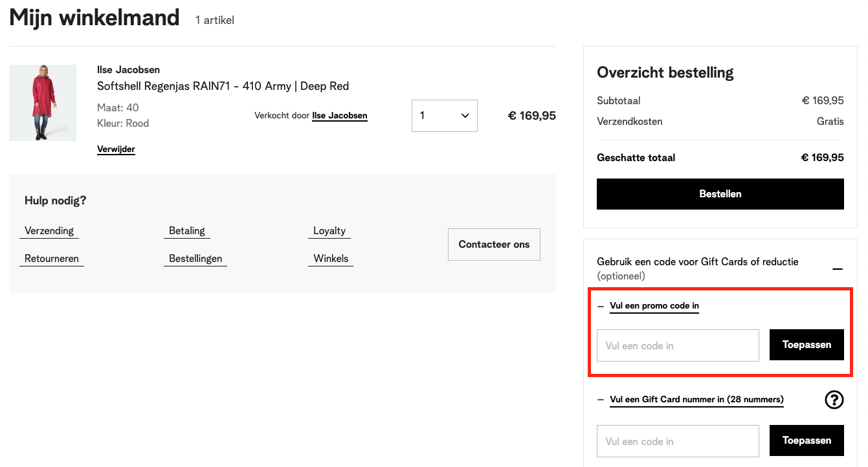Viewport: 868px width, 467px height.
Task: Click the Subtotaal label
Action: (x=619, y=101)
